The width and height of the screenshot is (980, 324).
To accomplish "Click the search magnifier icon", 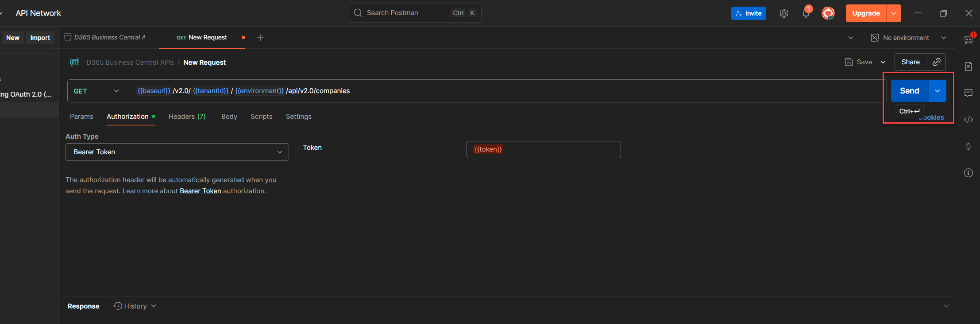I will 358,13.
